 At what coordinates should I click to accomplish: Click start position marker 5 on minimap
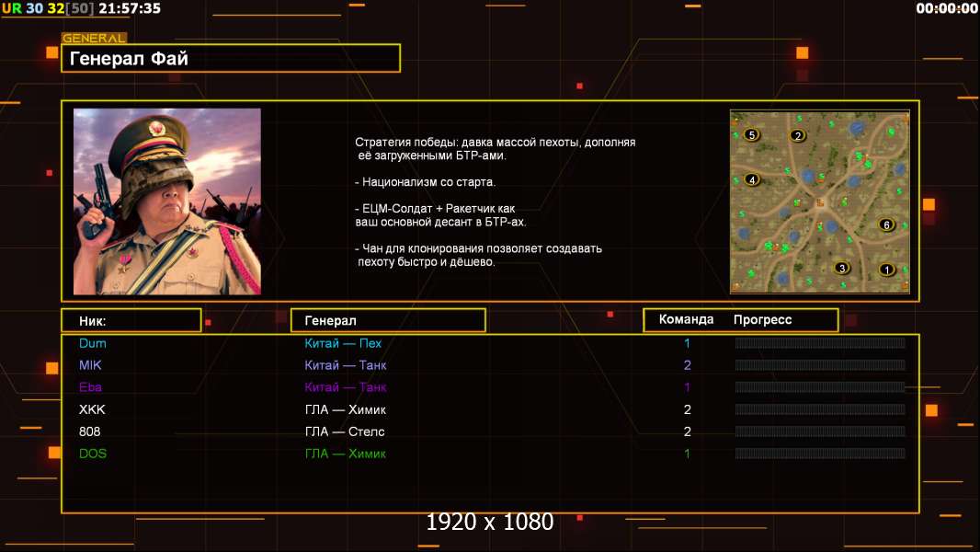tap(752, 134)
